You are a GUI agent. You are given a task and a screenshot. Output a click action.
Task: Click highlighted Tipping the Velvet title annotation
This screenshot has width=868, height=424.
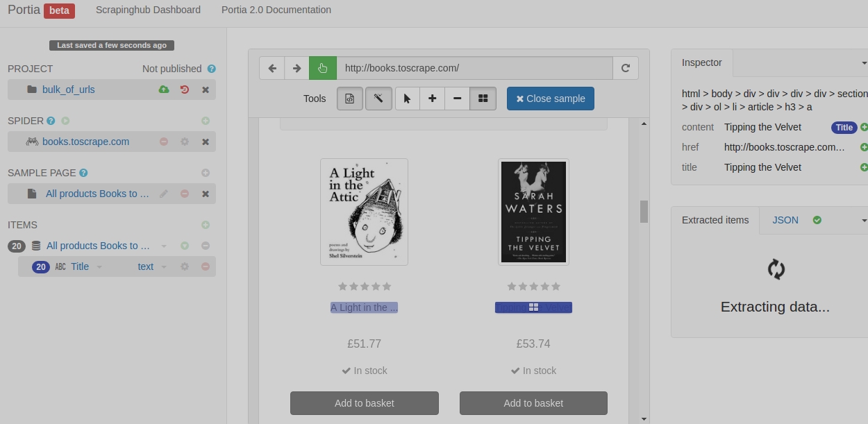click(x=533, y=307)
